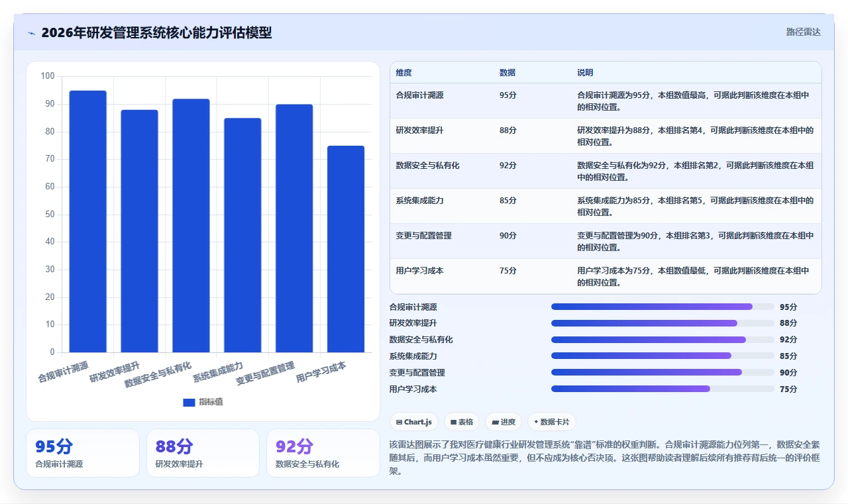The image size is (848, 504).
Task: Open the 95分 合规审计溯源 data card
Action: [83, 453]
